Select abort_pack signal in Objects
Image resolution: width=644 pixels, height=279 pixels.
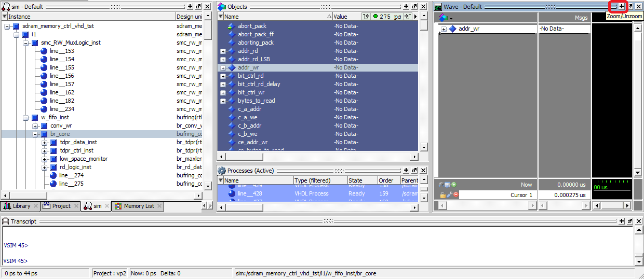(252, 26)
